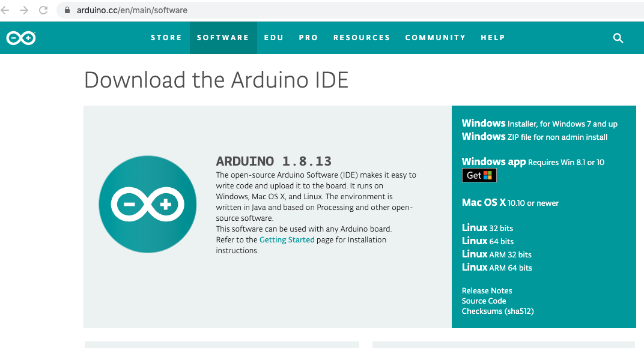Download the Mac OS X version
Screen dimensions: 644x348
tap(509, 203)
